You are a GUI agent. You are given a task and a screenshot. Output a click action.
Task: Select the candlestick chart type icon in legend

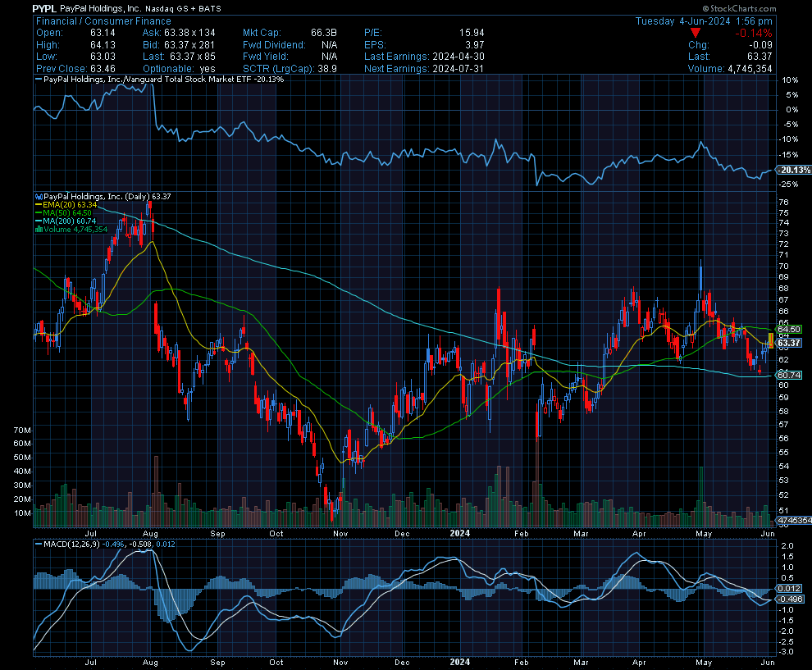point(38,196)
